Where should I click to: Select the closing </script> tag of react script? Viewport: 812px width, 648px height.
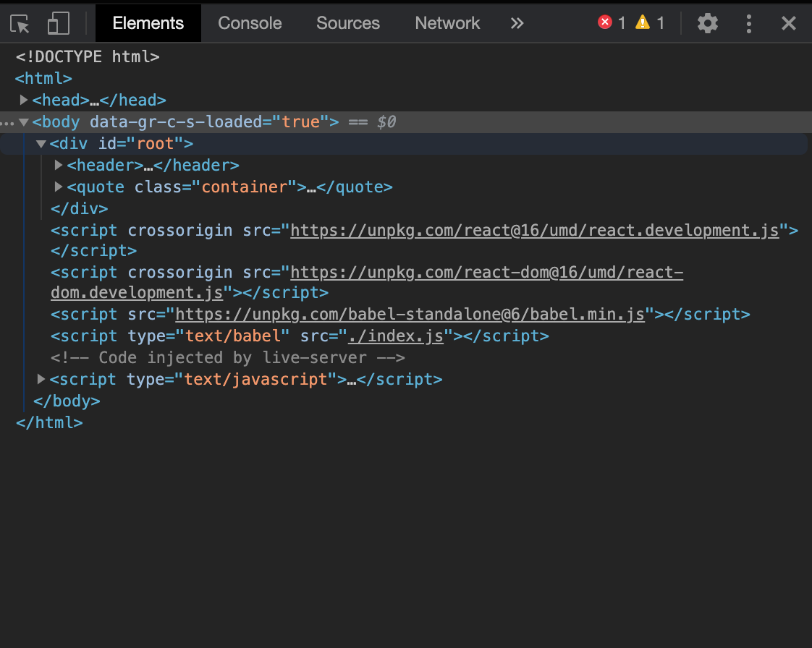(94, 250)
